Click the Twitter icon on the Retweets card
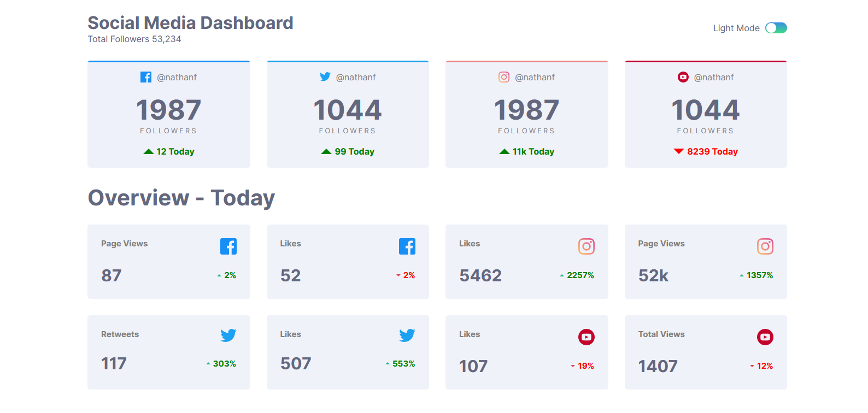This screenshot has width=868, height=413. tap(228, 335)
